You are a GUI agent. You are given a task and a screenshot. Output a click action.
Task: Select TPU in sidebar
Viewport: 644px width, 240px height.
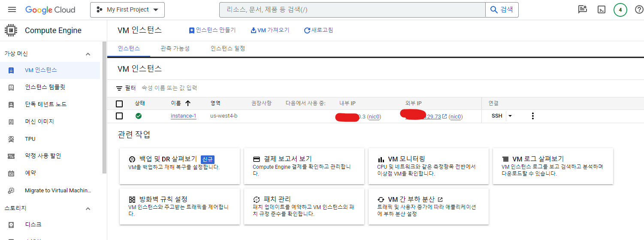click(x=50, y=139)
